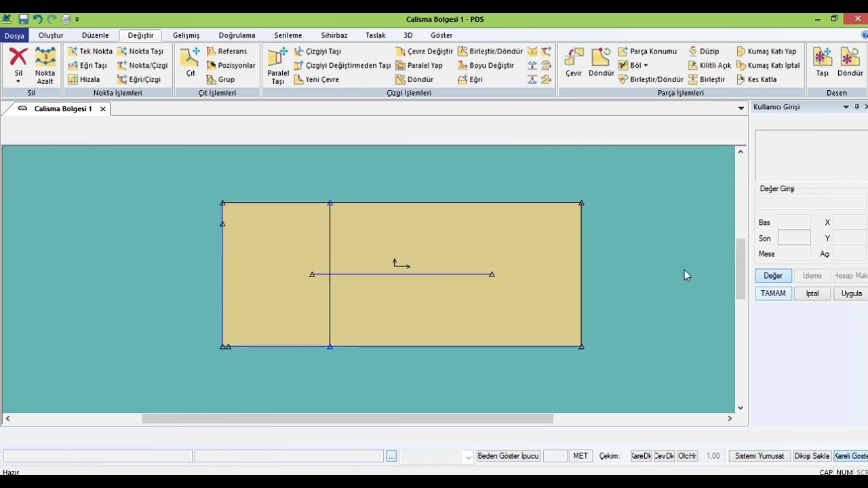Click the Kilitli Açık tool
This screenshot has height=488, width=868.
(709, 66)
